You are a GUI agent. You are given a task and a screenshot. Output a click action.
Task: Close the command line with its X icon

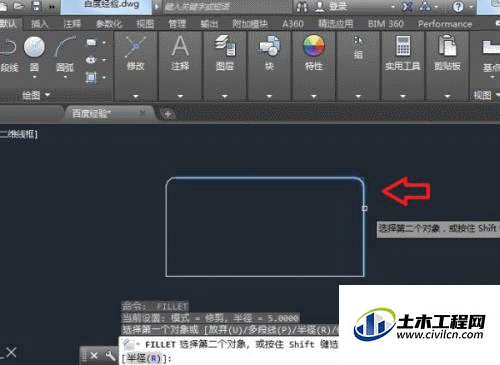point(94,356)
